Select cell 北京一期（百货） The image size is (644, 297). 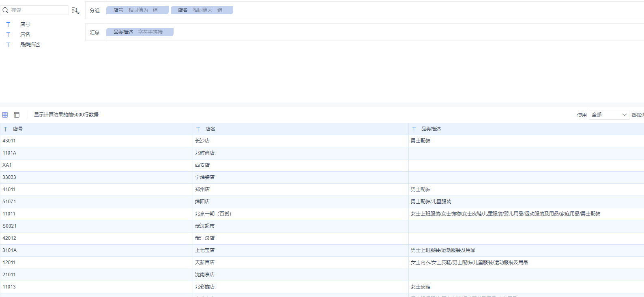pyautogui.click(x=301, y=214)
